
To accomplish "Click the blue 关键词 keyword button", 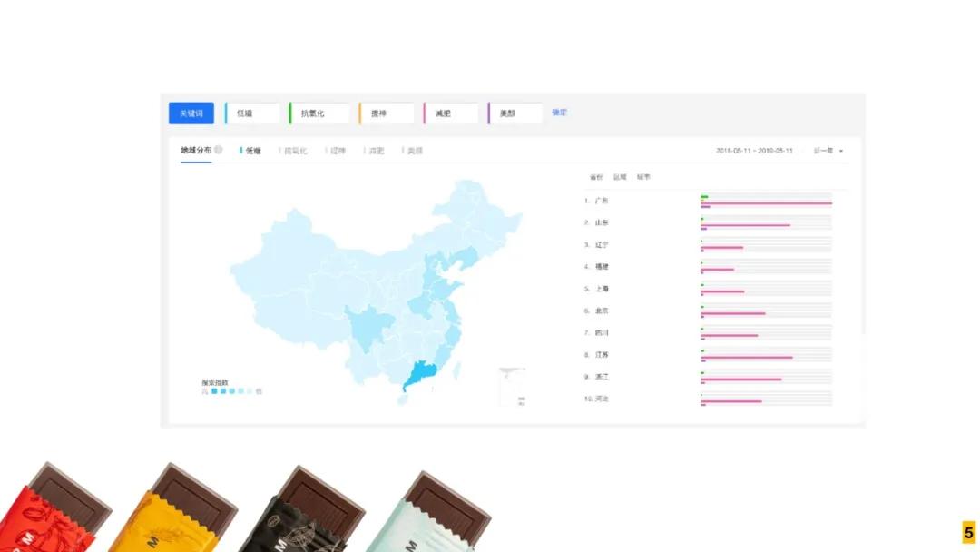I will 191,113.
